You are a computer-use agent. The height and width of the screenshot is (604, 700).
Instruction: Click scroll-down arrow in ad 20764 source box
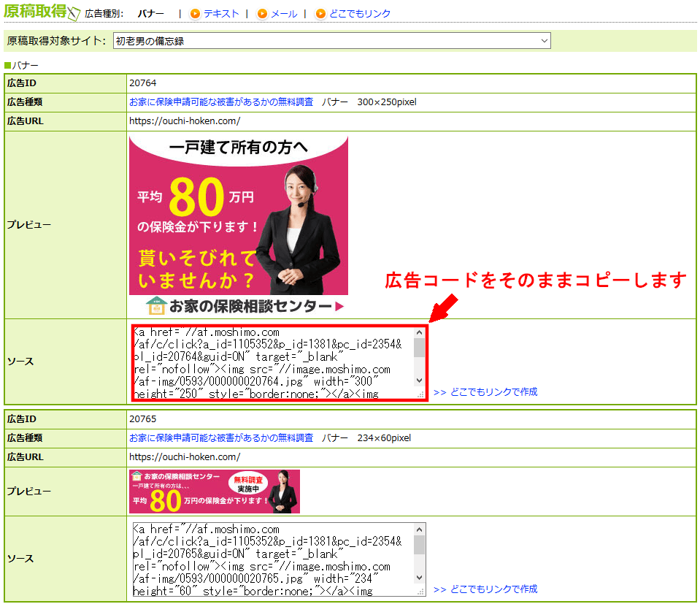click(419, 381)
